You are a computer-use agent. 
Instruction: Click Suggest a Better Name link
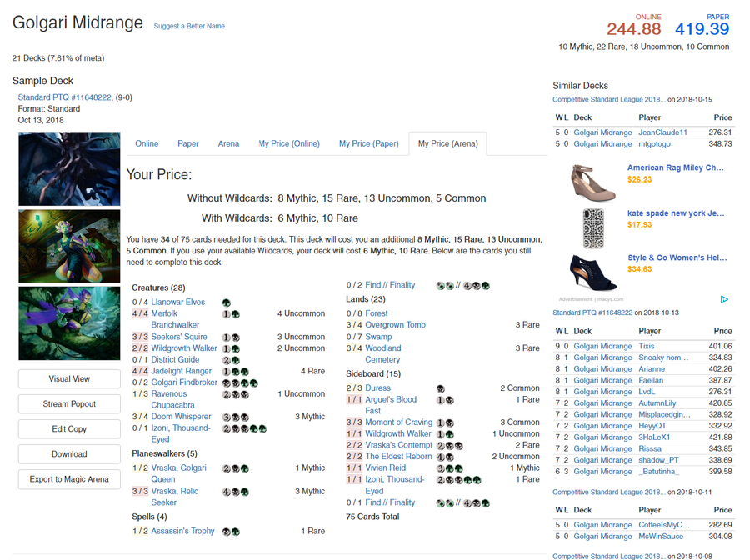pyautogui.click(x=189, y=26)
